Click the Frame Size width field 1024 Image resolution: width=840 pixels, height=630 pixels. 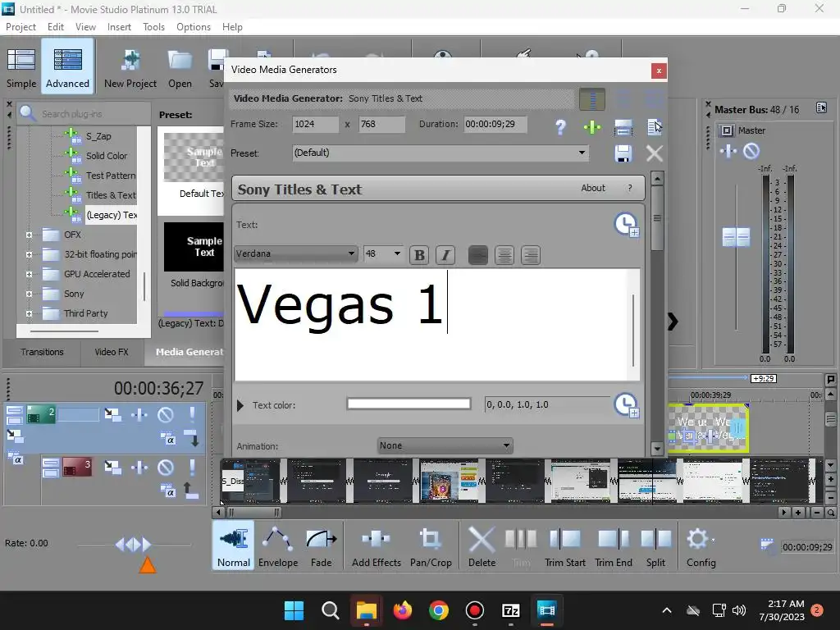(x=316, y=125)
